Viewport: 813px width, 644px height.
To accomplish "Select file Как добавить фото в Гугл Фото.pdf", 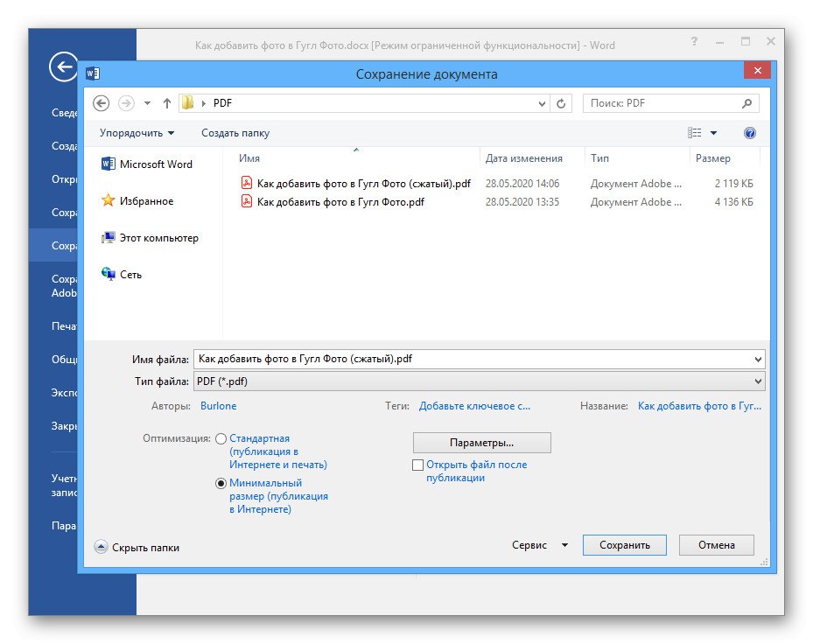I will coord(340,202).
